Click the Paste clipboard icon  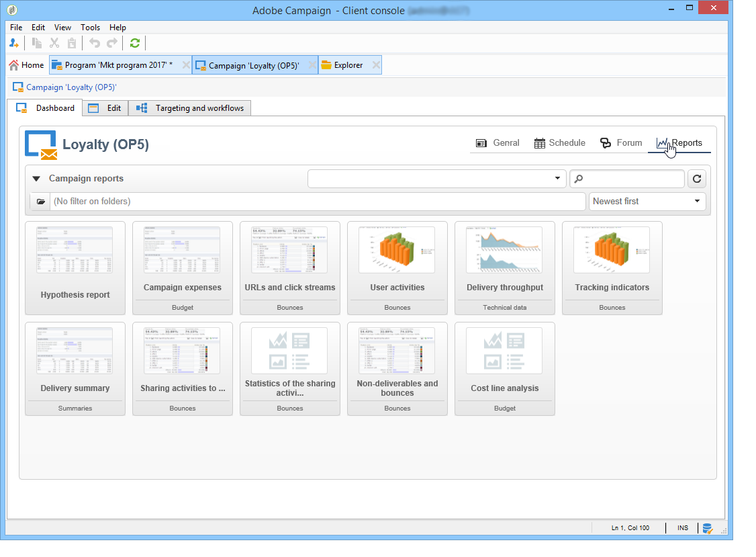[x=71, y=44]
